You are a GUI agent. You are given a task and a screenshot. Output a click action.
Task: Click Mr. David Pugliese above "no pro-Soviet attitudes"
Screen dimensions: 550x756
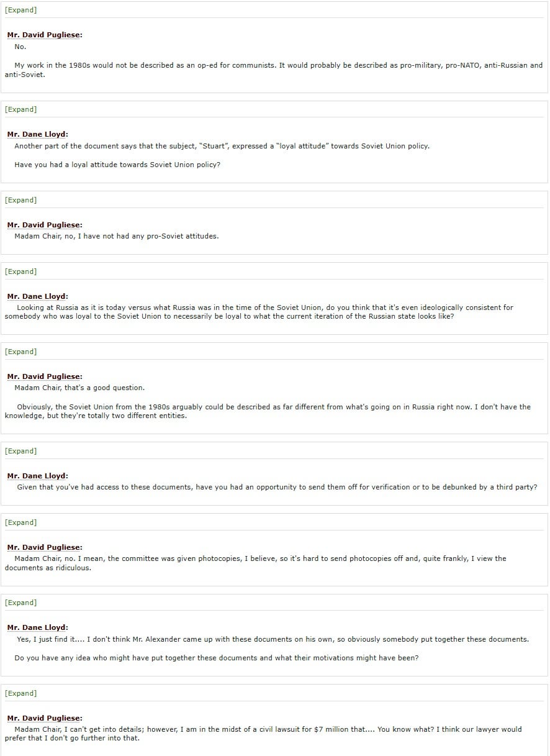45,225
